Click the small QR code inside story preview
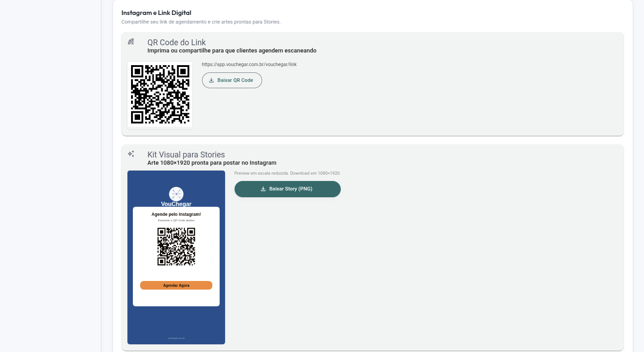Screen dimensions: 644x352 pyautogui.click(x=176, y=247)
